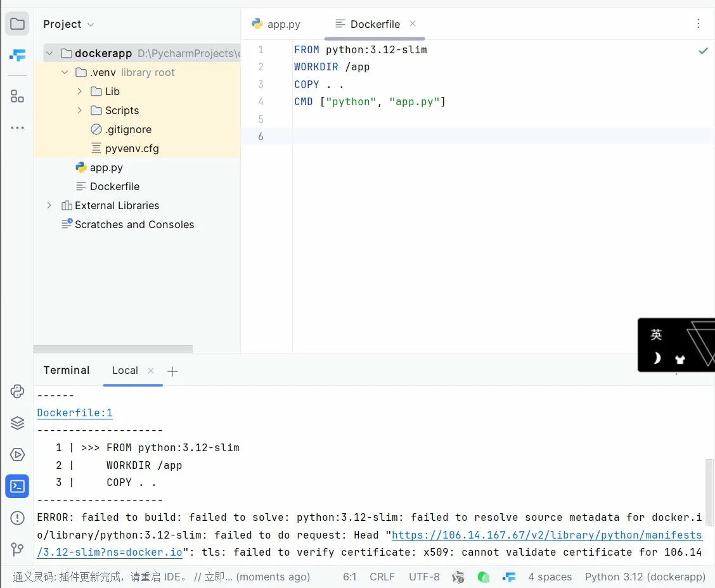715x588 pixels.
Task: Open the Structure tool window icon
Action: tap(17, 96)
